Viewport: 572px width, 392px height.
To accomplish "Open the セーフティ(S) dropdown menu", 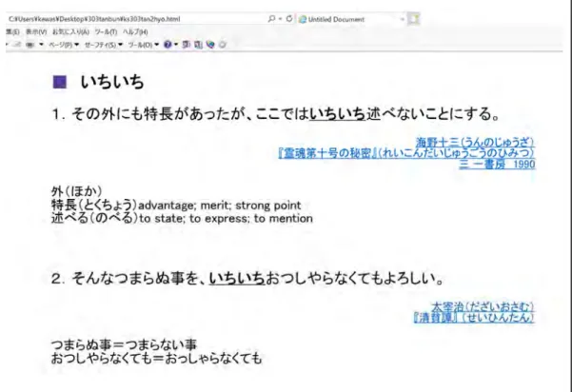I will pyautogui.click(x=103, y=45).
